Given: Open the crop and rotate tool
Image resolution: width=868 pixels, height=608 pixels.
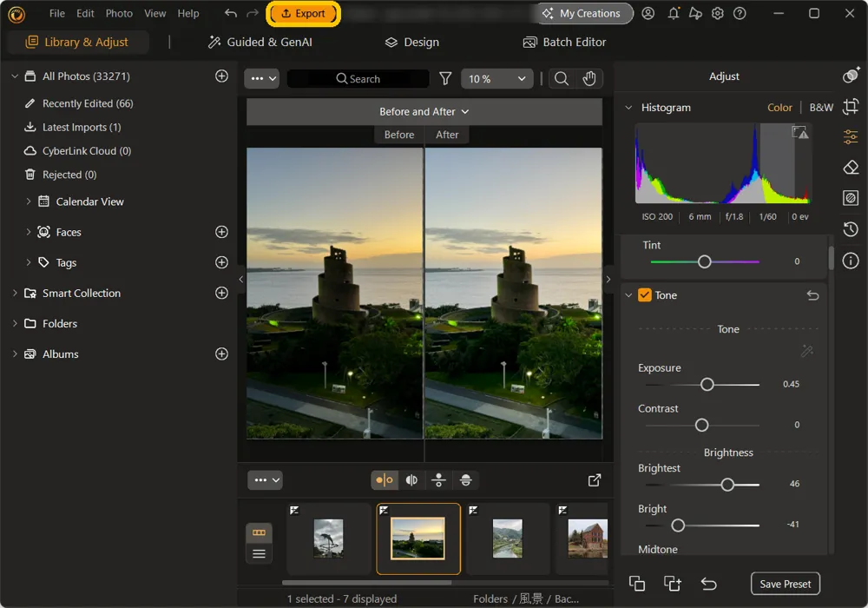Looking at the screenshot, I should 851,106.
